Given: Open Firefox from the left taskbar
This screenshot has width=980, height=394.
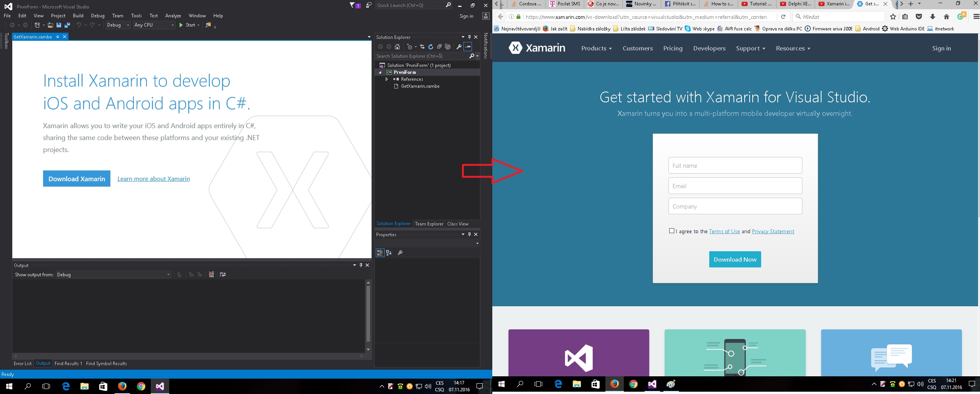Looking at the screenshot, I should [122, 386].
